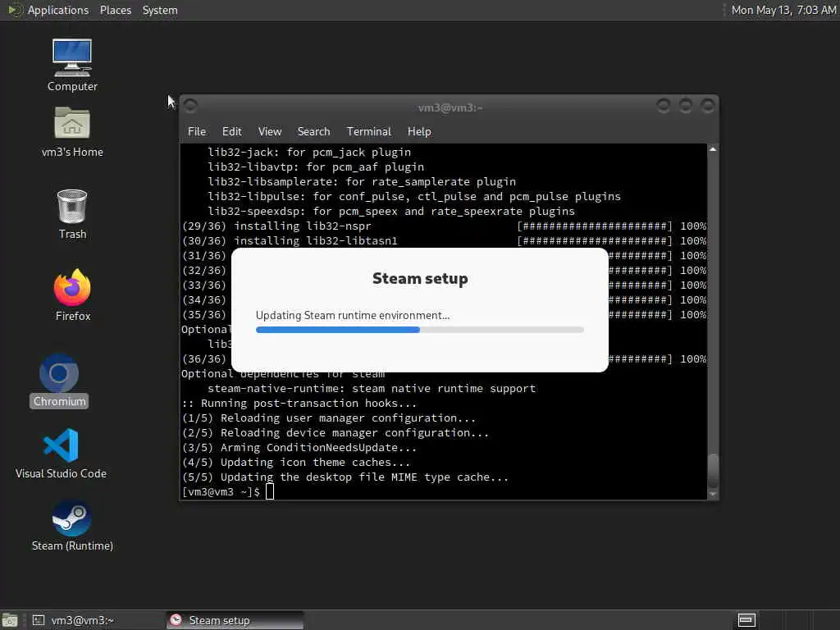840x630 pixels.
Task: Open the Computer desktop icon
Action: pyautogui.click(x=72, y=64)
